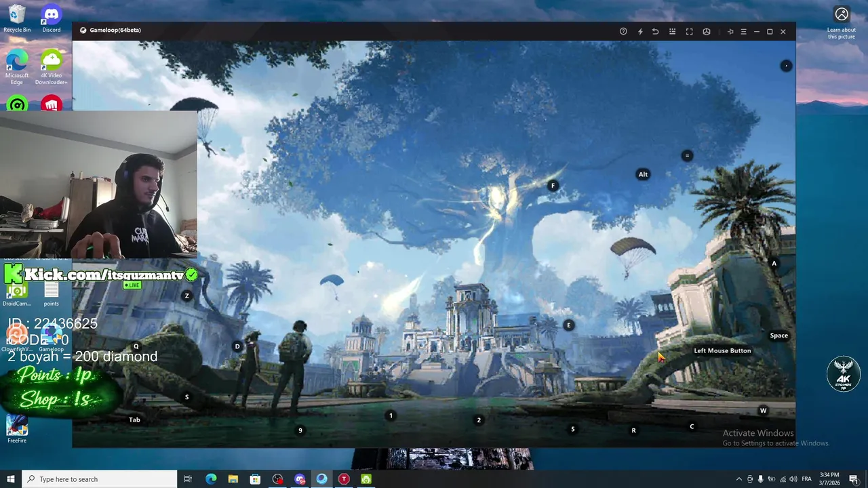868x488 pixels.
Task: Click the number 1 key overlay
Action: pyautogui.click(x=391, y=415)
